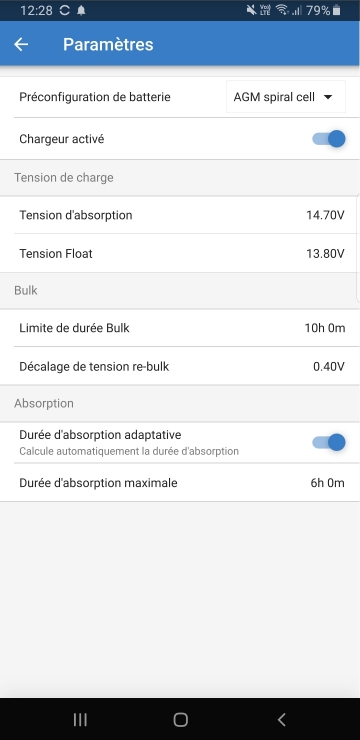Disable Durée d'absorption adaptative switch
360x740 pixels.
point(329,442)
